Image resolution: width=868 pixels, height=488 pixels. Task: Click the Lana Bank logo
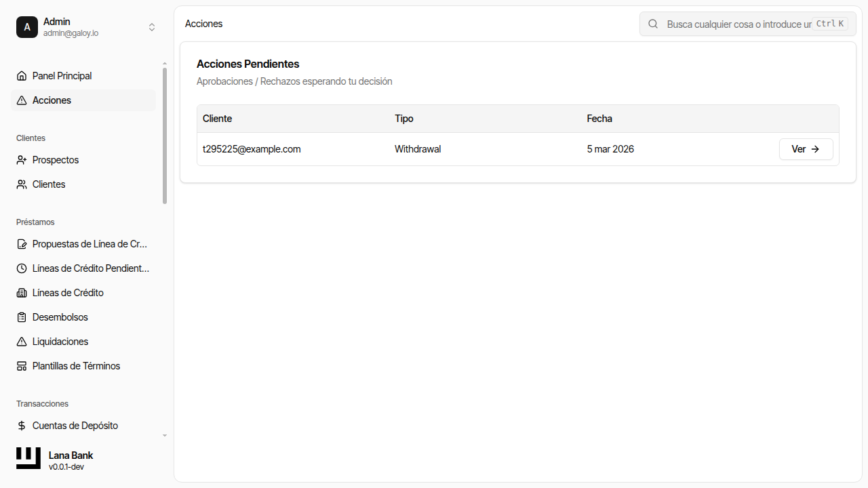28,458
